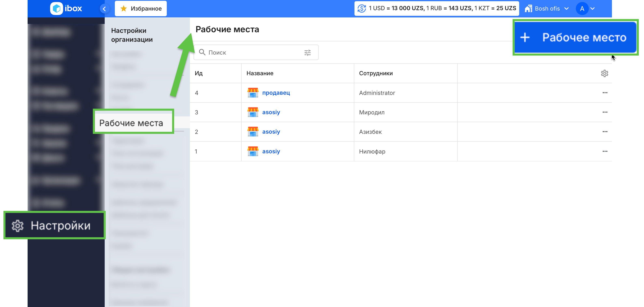Open the asosiy workplace for Азизбек
The image size is (644, 307).
[271, 132]
